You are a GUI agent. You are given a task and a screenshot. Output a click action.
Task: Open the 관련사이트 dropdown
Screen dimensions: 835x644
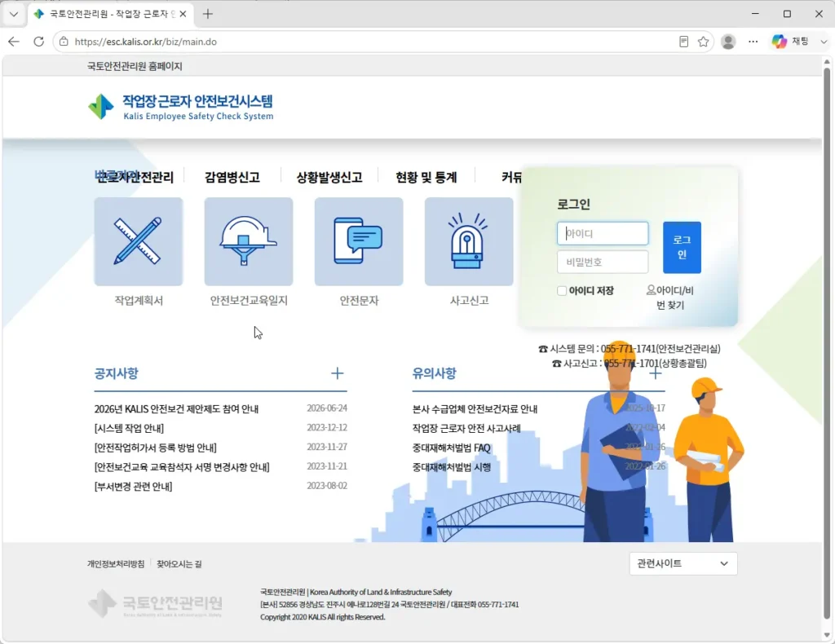[x=683, y=563]
